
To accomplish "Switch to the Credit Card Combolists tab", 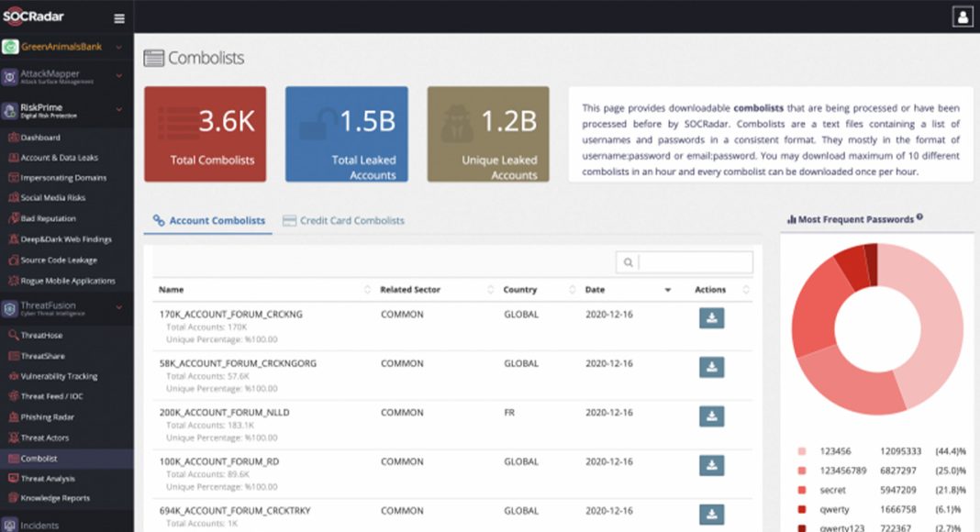I will (x=343, y=220).
